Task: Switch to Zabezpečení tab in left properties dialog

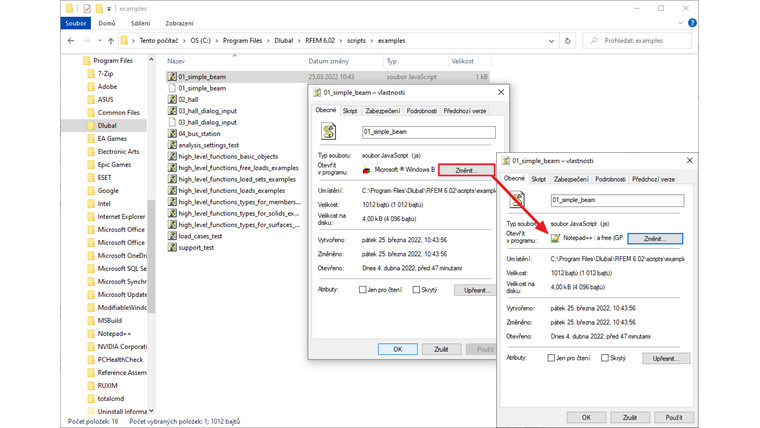Action: pyautogui.click(x=383, y=111)
